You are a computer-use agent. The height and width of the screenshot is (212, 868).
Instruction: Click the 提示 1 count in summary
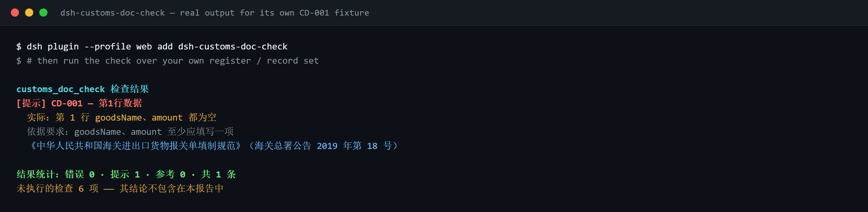click(125, 174)
